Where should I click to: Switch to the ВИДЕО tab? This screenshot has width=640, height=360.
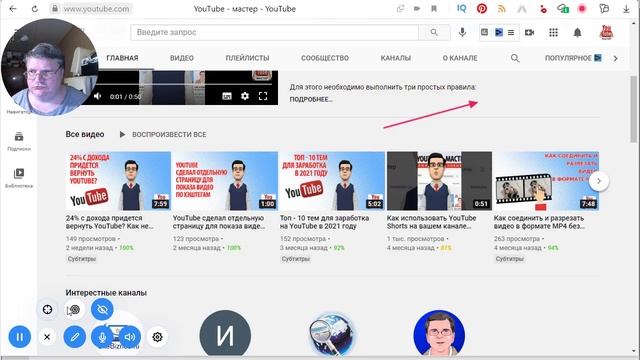pos(182,58)
